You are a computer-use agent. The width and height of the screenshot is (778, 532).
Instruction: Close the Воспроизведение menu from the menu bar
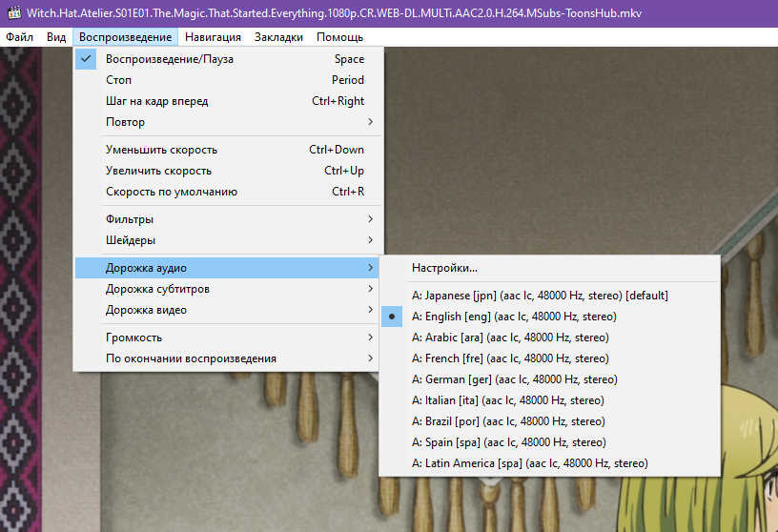tap(126, 37)
